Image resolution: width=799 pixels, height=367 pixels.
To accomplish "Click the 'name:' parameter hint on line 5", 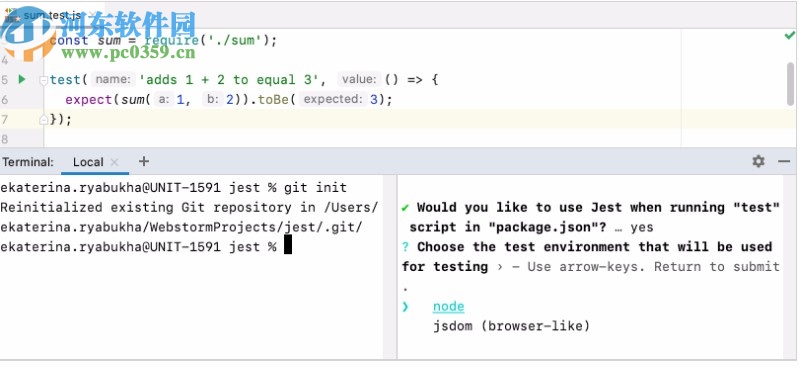I will pyautogui.click(x=114, y=80).
